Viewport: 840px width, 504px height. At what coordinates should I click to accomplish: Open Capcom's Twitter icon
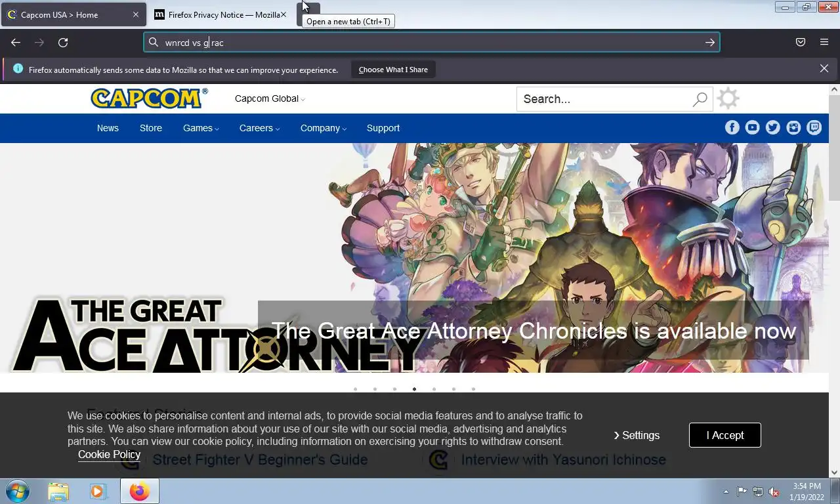pos(773,127)
